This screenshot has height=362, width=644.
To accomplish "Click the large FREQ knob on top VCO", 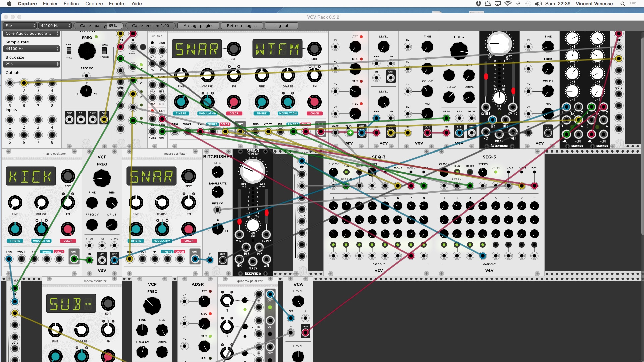I will (87, 51).
